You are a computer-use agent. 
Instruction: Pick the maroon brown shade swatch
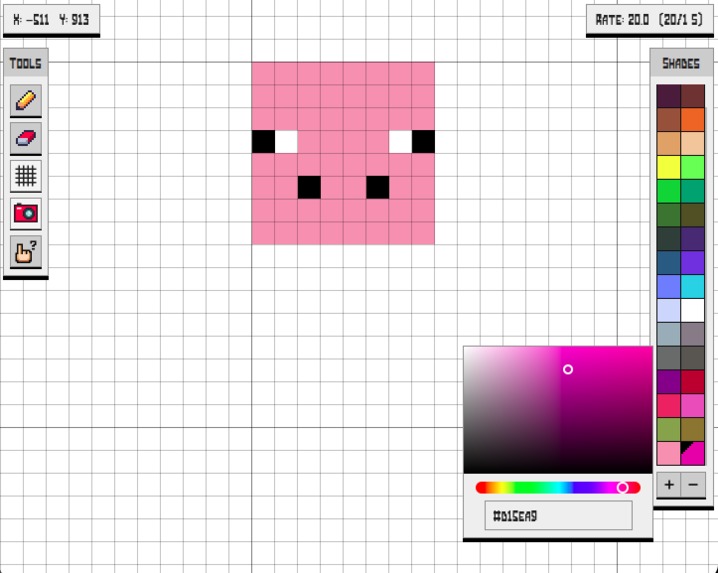coord(693,96)
